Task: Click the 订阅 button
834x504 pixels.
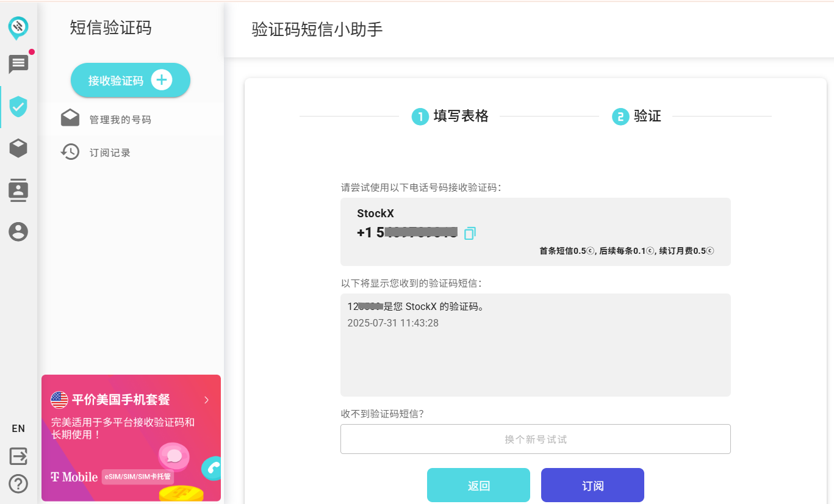Action: coord(592,485)
